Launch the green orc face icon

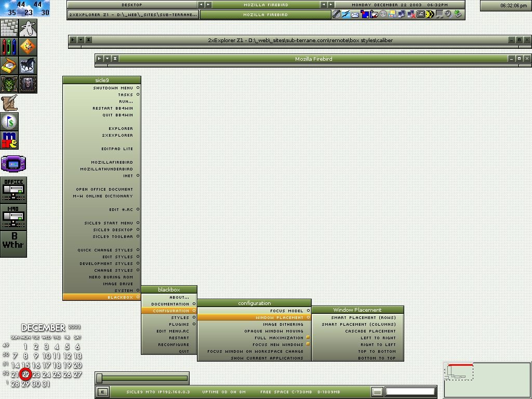tap(9, 84)
